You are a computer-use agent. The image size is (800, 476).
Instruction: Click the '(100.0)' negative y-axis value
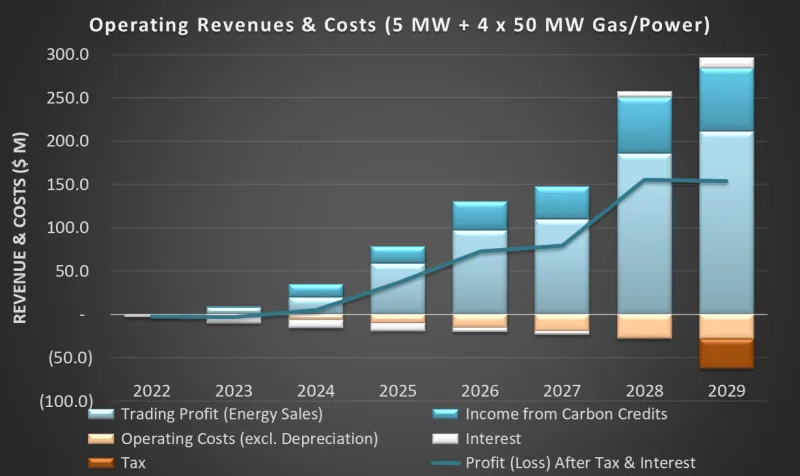pyautogui.click(x=66, y=401)
